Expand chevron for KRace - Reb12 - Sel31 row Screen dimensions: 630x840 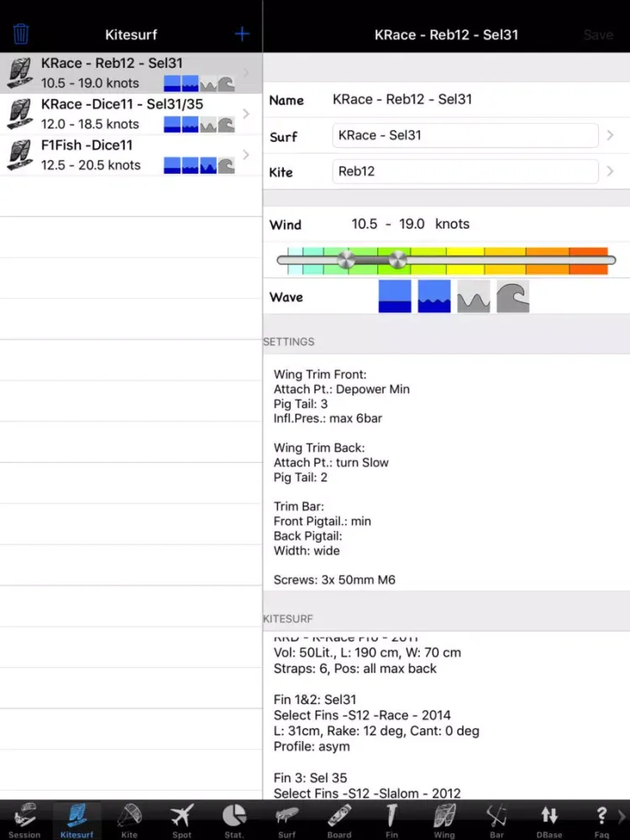coord(246,72)
